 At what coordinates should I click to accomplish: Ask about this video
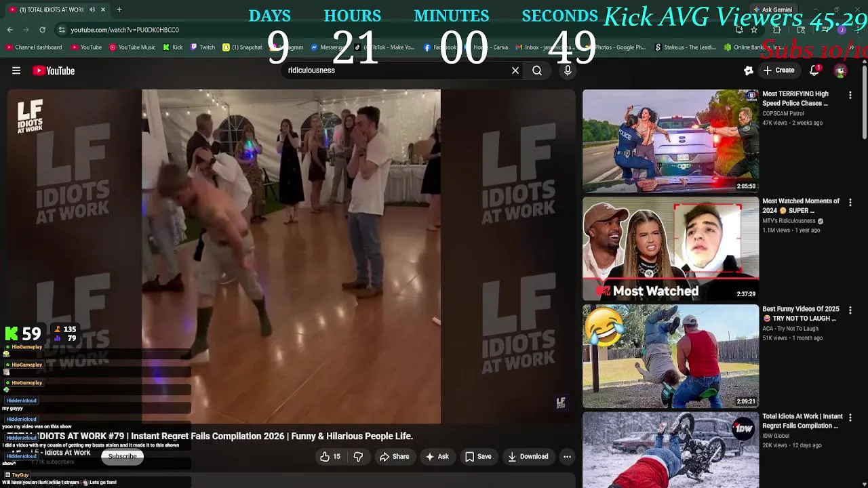(437, 457)
